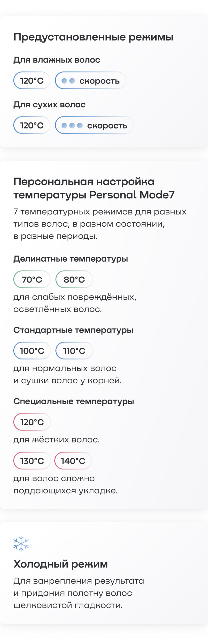Click the Для влажных волос label
The image size is (208, 644).
[x=57, y=60]
